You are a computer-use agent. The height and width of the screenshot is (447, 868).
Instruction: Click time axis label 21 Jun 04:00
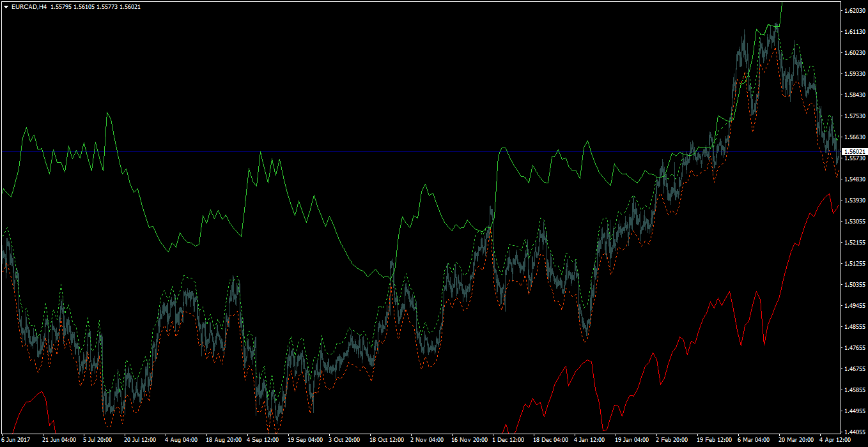coord(59,440)
